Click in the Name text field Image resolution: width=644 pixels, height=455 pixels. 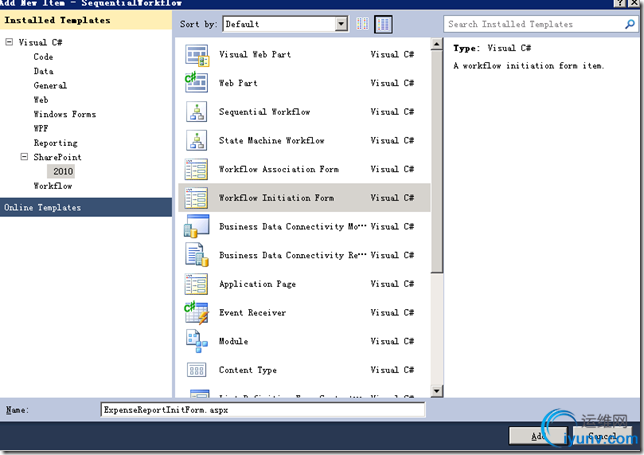coord(263,410)
